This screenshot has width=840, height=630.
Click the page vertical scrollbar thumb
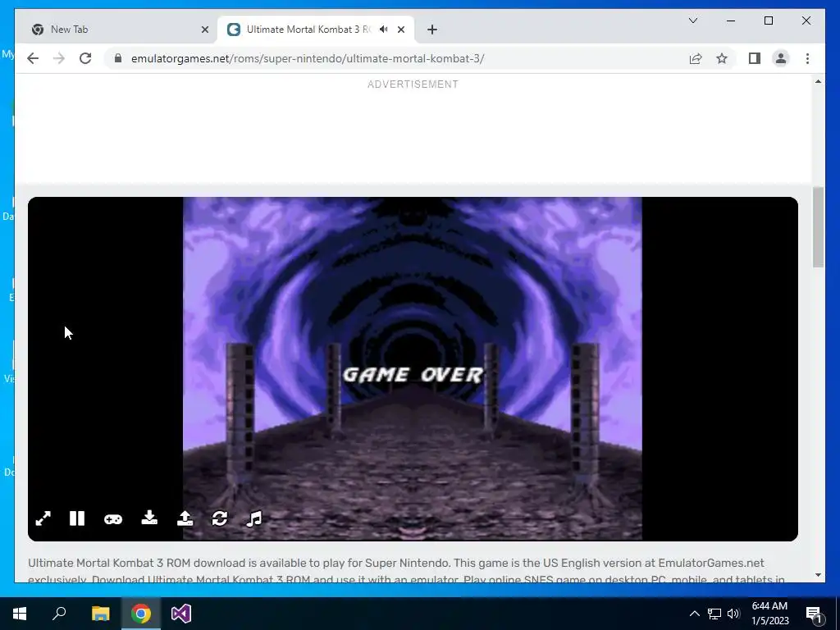818,226
